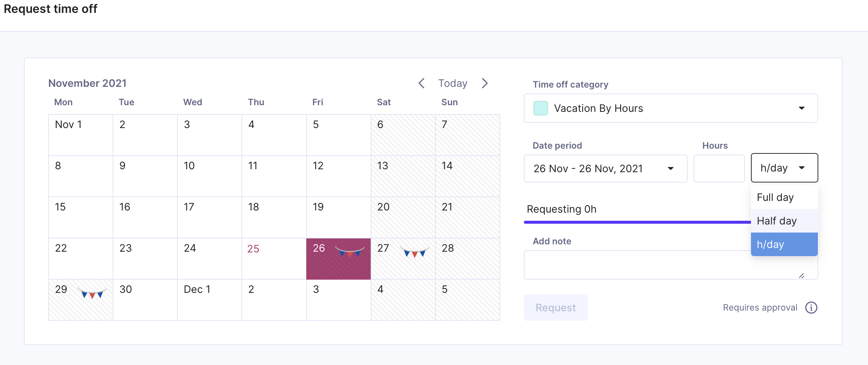The image size is (868, 365).
Task: Click the Resize handle of note box
Action: click(801, 276)
